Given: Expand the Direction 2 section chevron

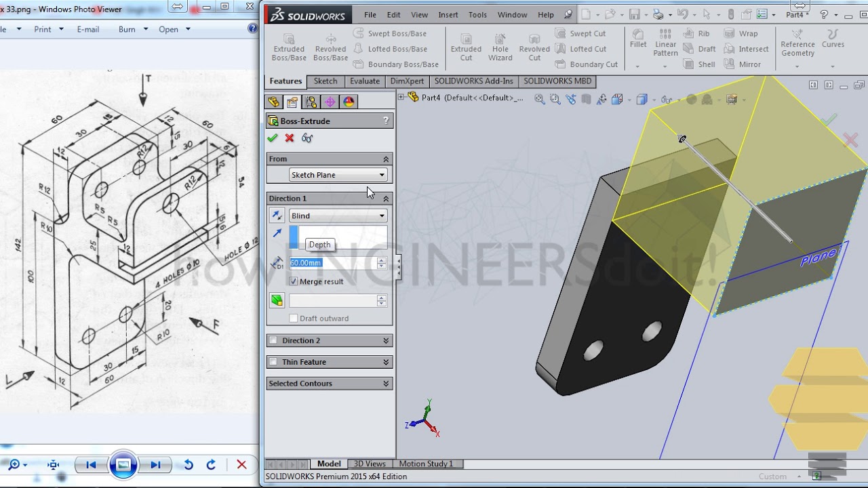Looking at the screenshot, I should [x=386, y=340].
